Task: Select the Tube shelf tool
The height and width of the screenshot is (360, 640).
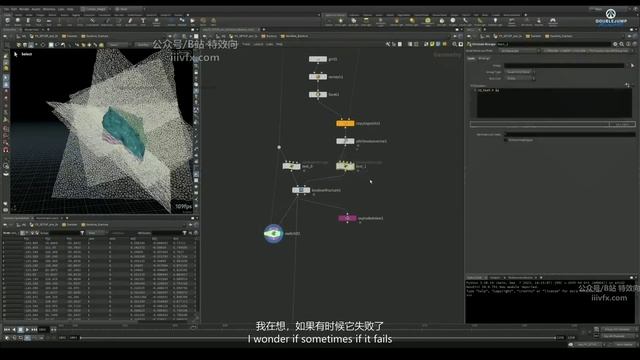Action: coord(28,20)
